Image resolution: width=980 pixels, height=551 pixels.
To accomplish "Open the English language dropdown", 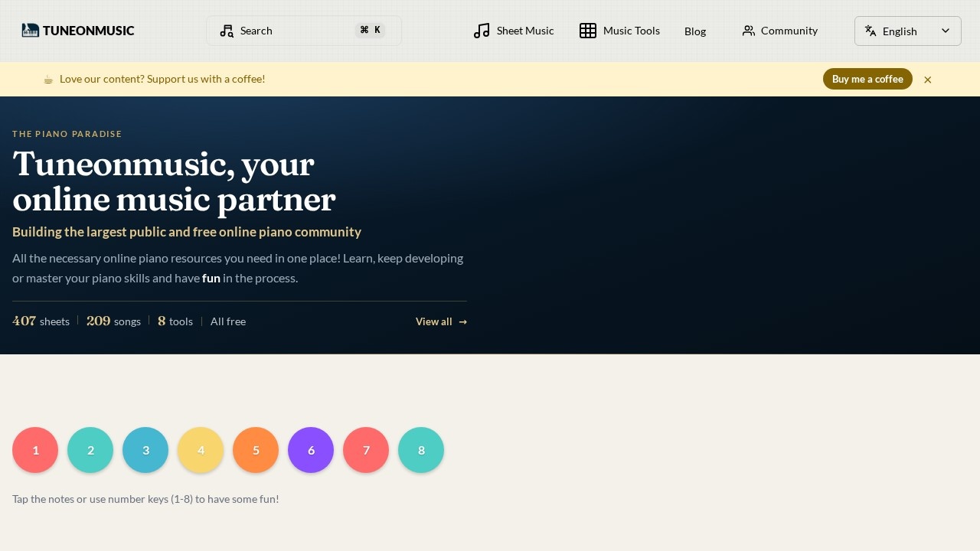I will click(x=908, y=31).
